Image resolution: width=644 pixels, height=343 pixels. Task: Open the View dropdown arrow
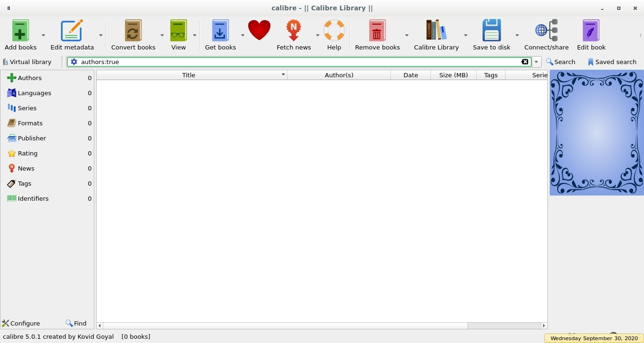pos(194,35)
